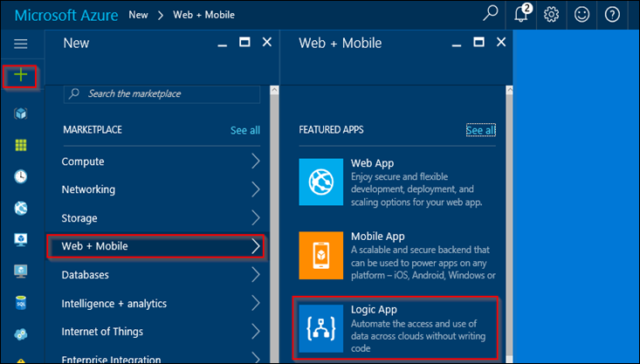Close the New blade

click(x=267, y=42)
